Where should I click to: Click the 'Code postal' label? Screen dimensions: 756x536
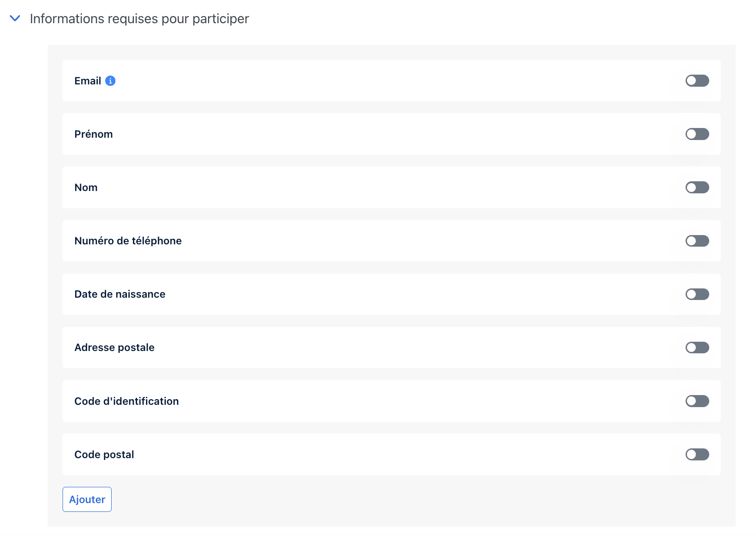(104, 454)
